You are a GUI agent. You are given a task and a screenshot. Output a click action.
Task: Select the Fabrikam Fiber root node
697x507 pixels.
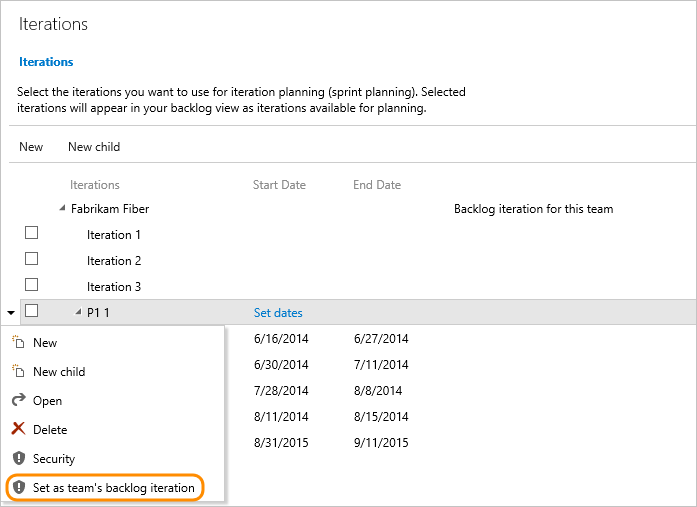[x=110, y=209]
